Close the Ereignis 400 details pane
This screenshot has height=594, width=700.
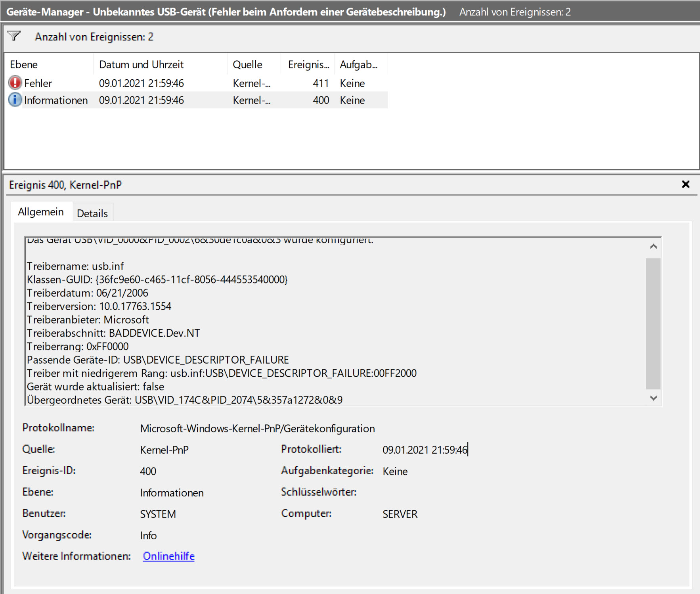[685, 184]
